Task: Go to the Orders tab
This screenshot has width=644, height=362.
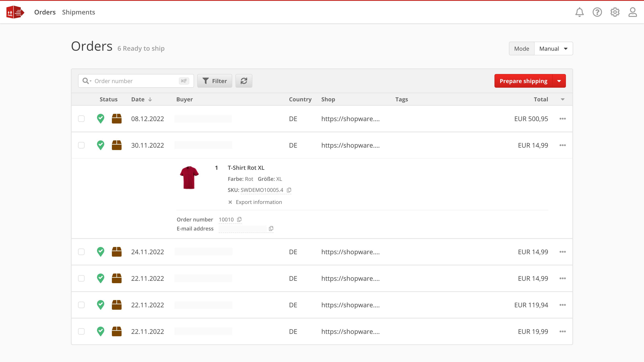Action: (45, 12)
